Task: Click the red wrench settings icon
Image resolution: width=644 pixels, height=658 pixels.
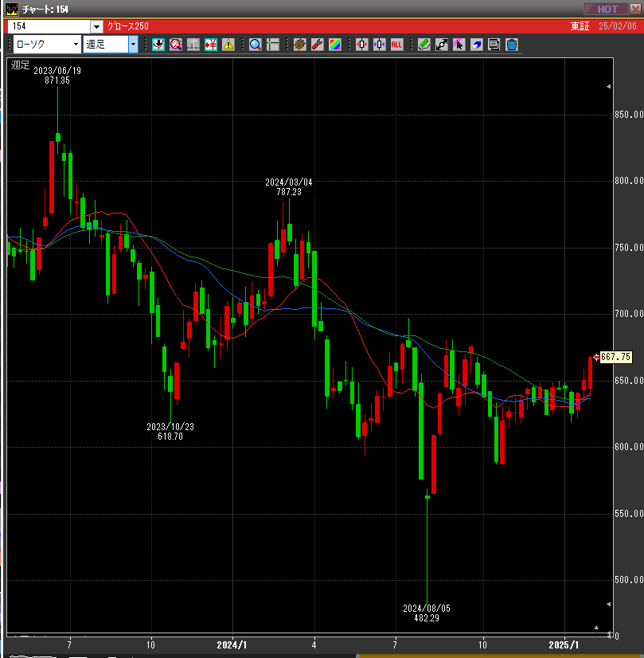Action: (318, 45)
